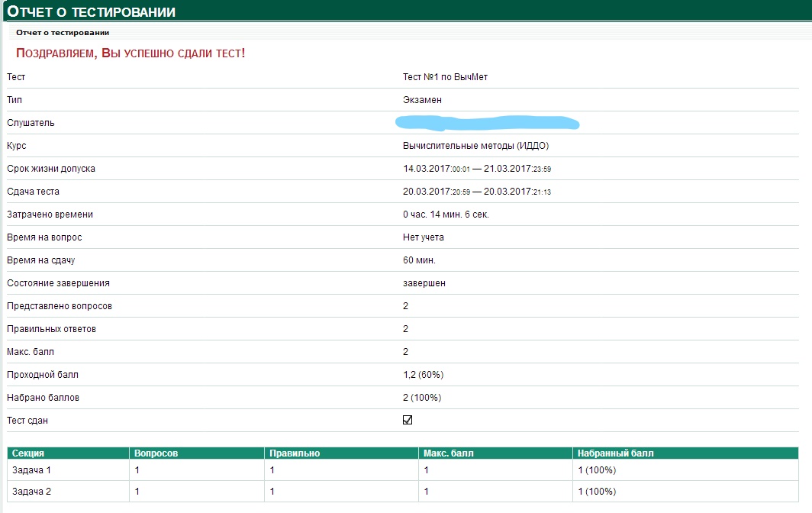Image resolution: width=812 pixels, height=513 pixels.
Task: Click the "Секция" column header
Action: 28,453
